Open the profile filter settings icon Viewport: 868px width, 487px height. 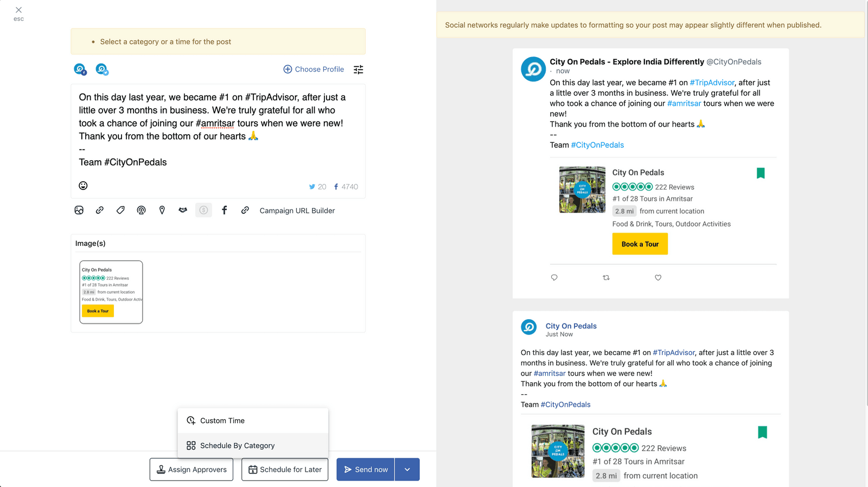click(359, 69)
